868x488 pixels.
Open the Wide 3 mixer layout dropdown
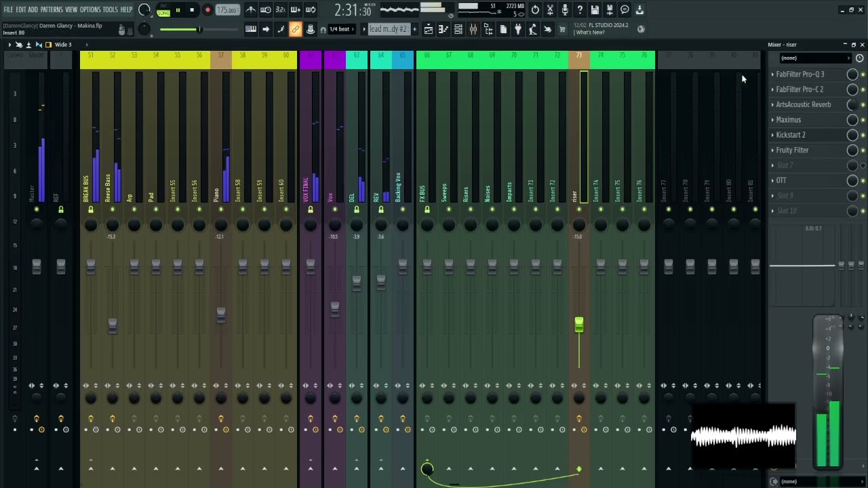[63, 45]
